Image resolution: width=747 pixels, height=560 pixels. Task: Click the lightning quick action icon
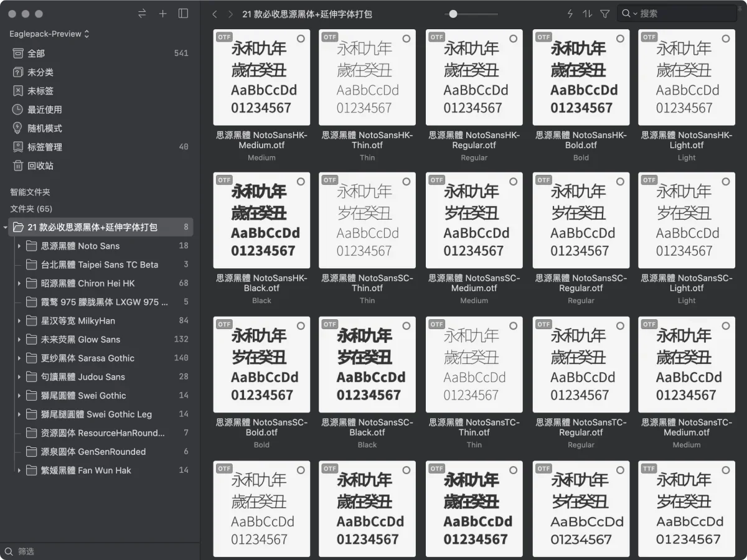click(x=570, y=14)
